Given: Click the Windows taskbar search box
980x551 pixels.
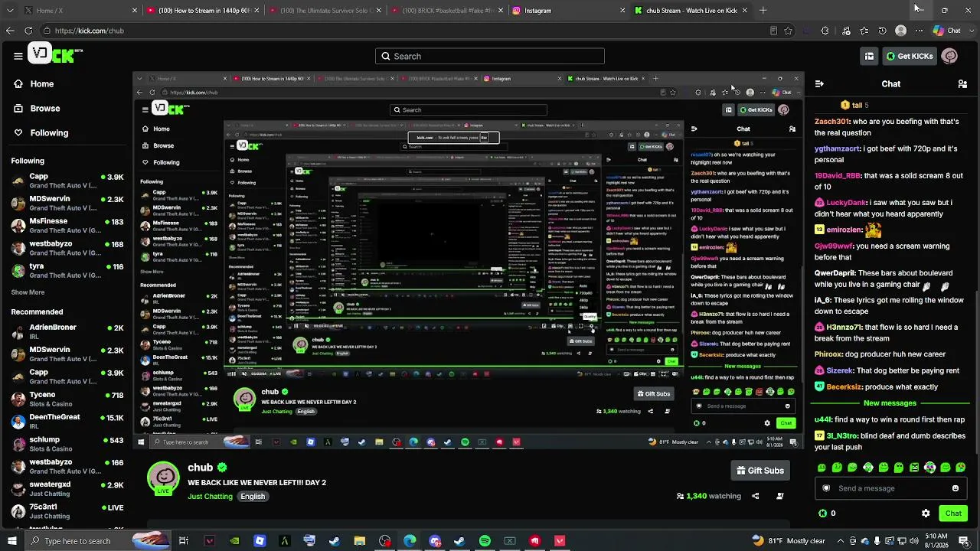Looking at the screenshot, I should point(98,541).
